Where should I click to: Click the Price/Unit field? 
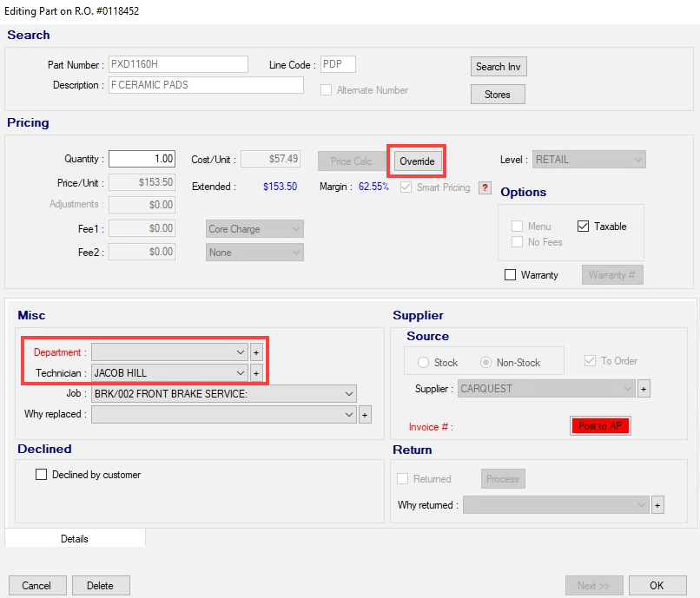point(142,182)
